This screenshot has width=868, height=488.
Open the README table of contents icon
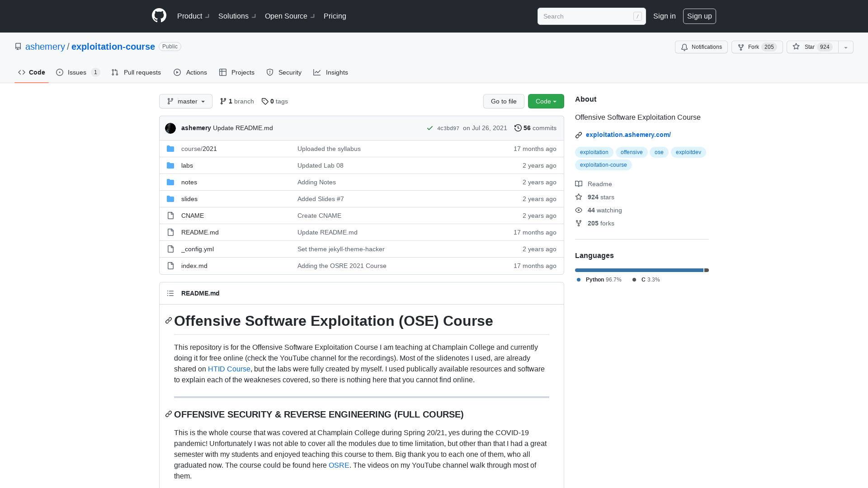(x=170, y=293)
